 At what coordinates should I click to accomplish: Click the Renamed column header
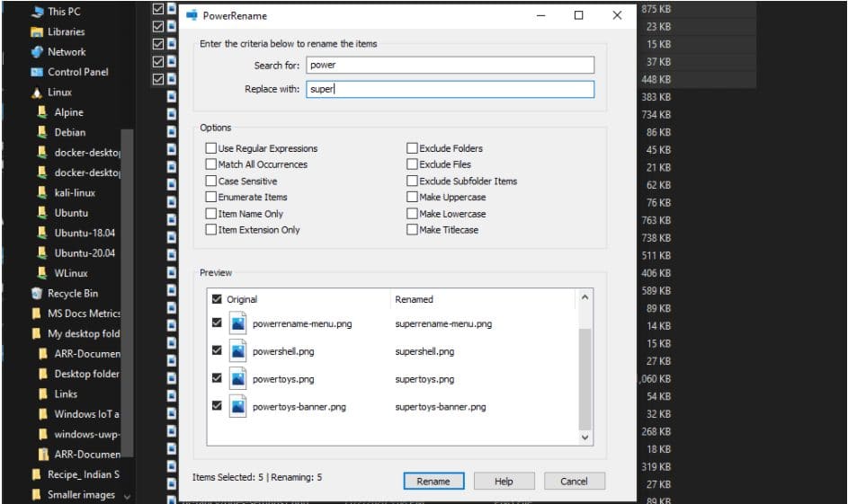coord(414,299)
